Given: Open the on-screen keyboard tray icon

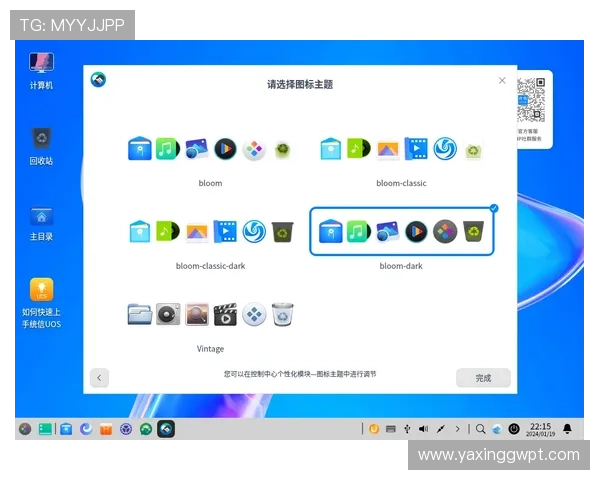Looking at the screenshot, I should [x=391, y=429].
